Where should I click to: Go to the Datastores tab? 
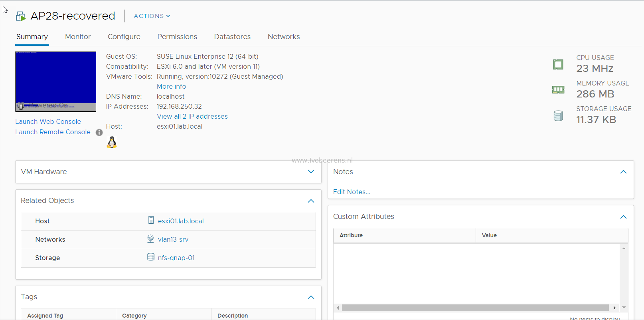232,37
